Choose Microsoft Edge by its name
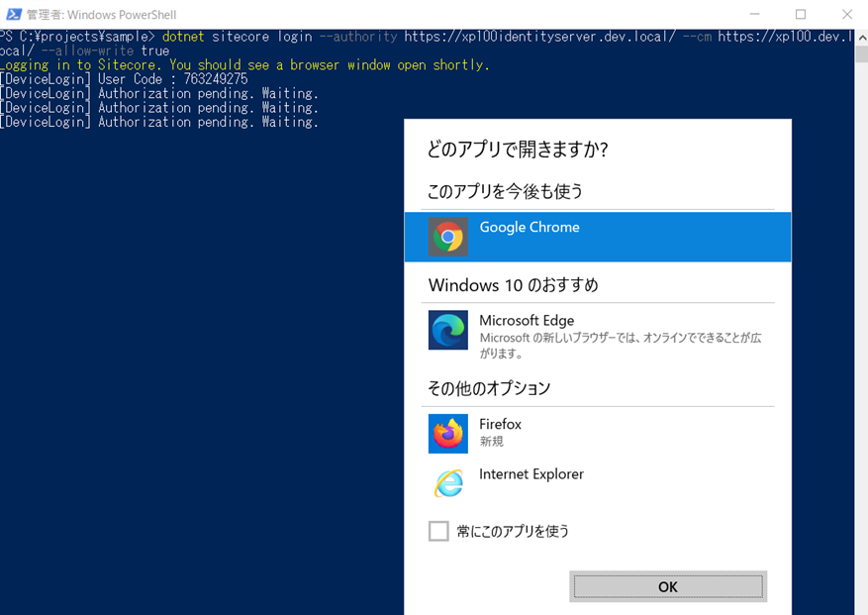 click(x=527, y=320)
